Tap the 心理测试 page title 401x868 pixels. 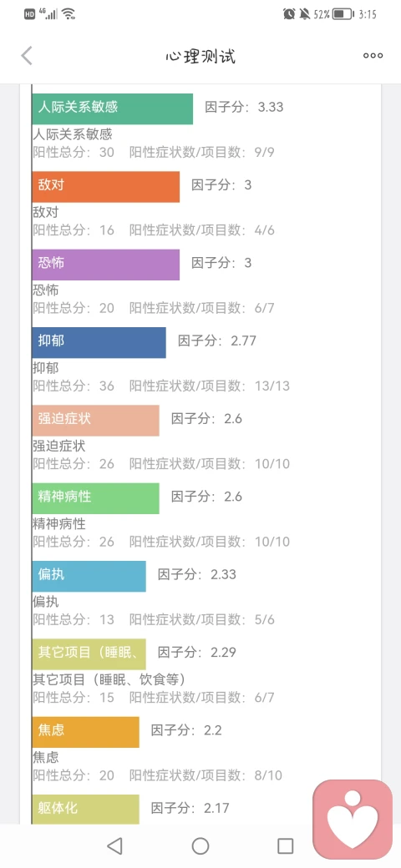(x=200, y=56)
